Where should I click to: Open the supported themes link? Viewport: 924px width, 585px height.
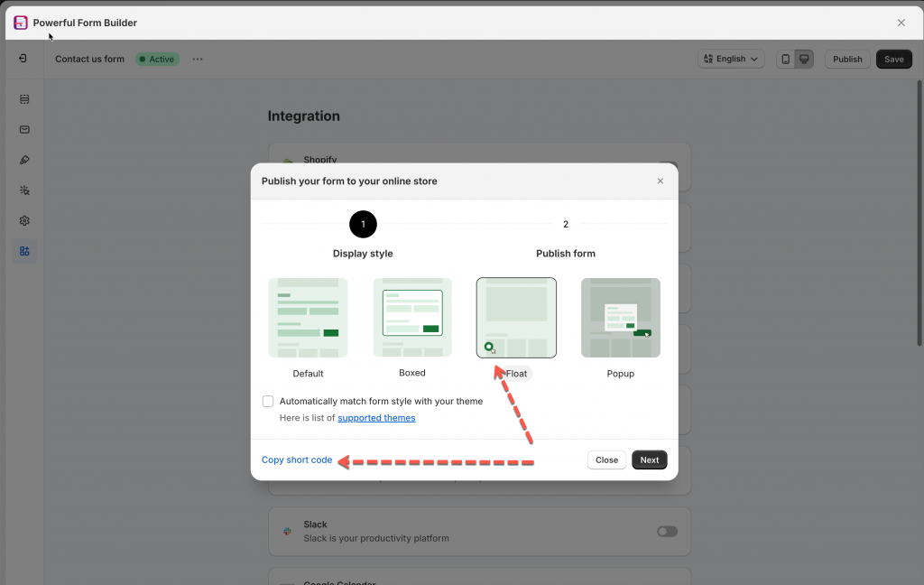point(376,419)
